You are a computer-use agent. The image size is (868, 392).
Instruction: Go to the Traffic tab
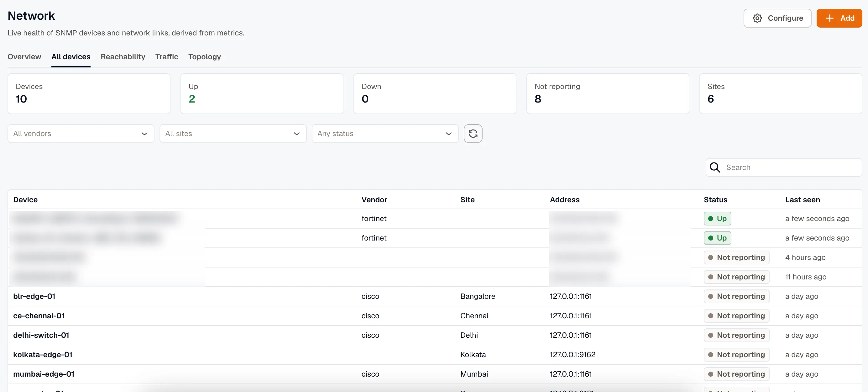tap(166, 57)
